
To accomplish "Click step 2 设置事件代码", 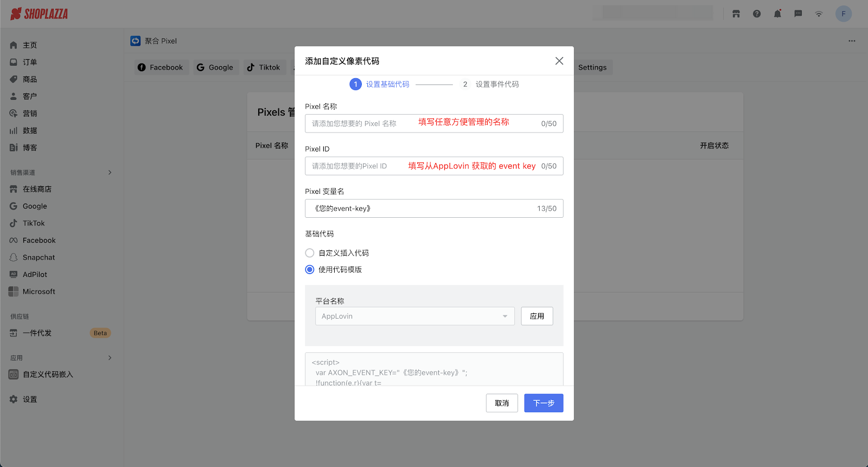I will pos(489,84).
